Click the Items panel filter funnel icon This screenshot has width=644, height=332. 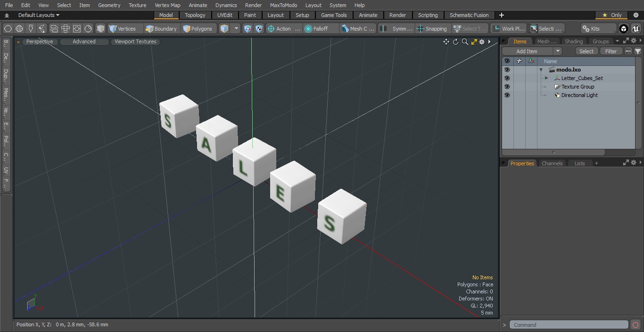(x=638, y=51)
